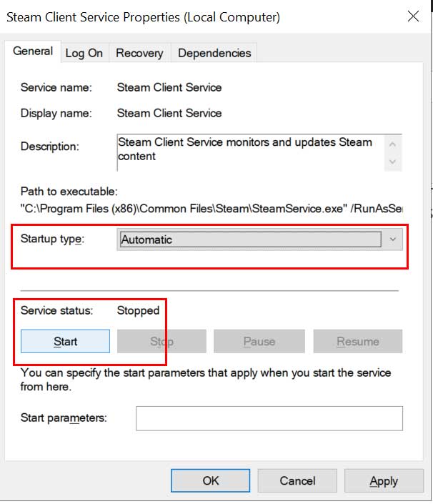Click the 'Stopped' service status text
The image size is (433, 504).
coord(138,310)
